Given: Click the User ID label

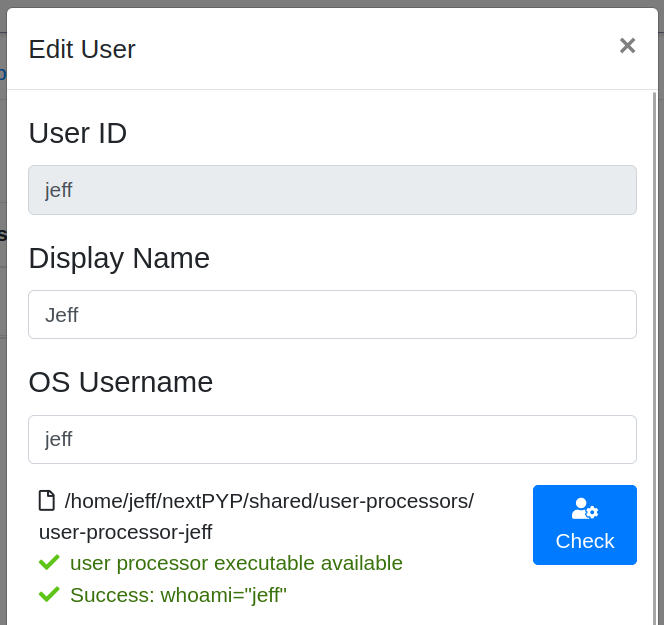Looking at the screenshot, I should coord(78,133).
